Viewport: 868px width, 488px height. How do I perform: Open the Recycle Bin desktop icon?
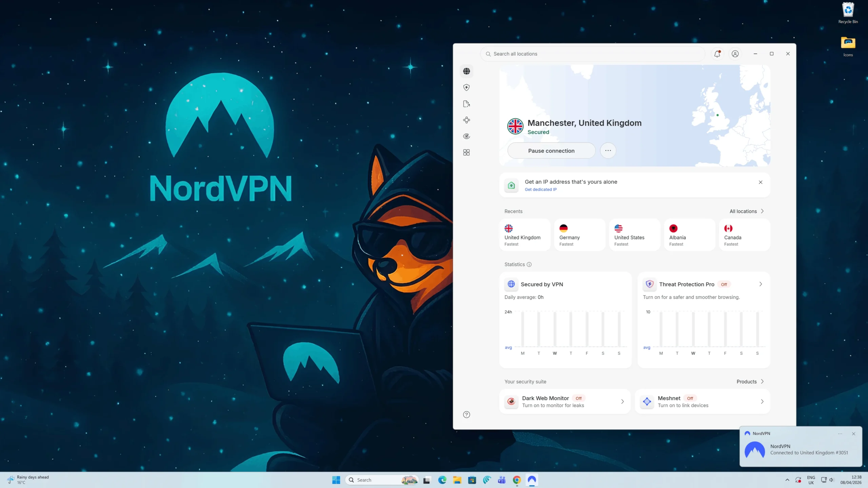[848, 13]
